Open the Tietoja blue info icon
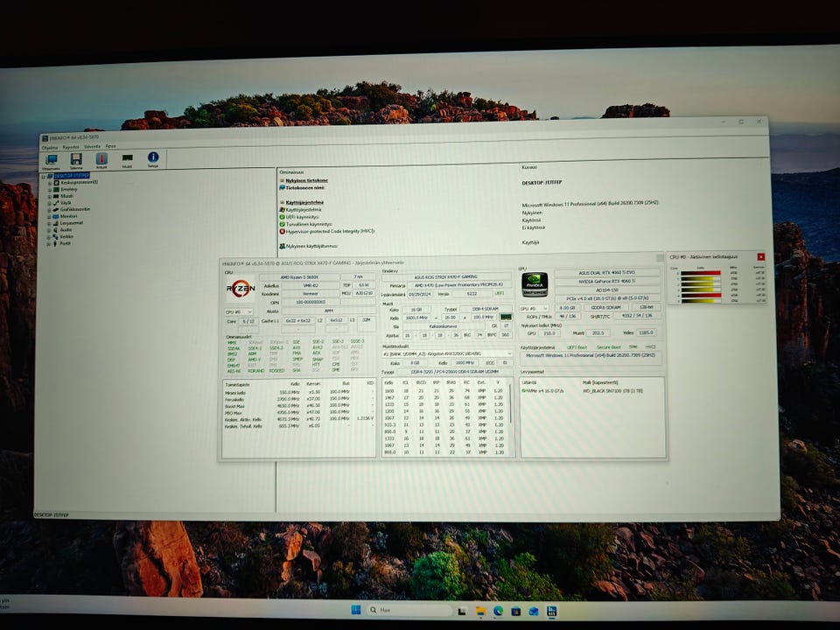840x630 pixels. point(152,157)
